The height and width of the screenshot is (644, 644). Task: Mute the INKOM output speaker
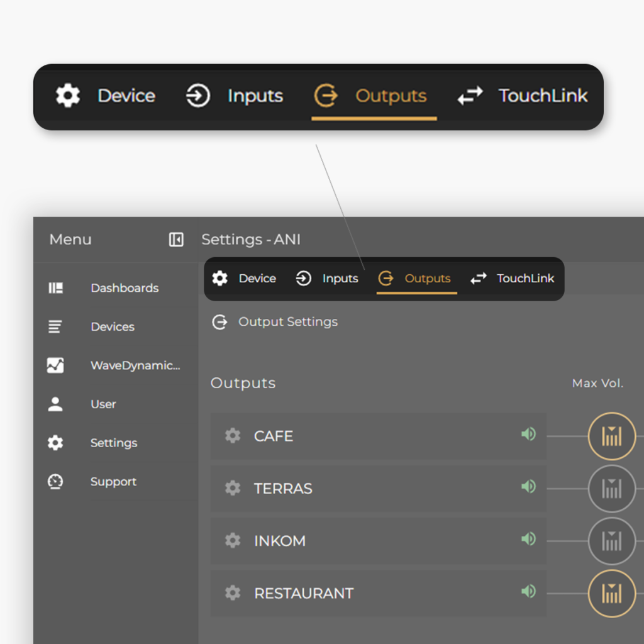(528, 540)
